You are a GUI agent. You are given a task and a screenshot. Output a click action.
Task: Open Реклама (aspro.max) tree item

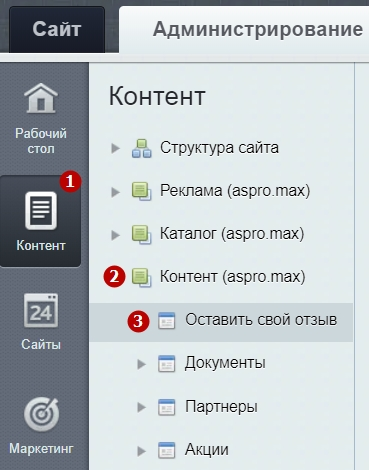[235, 191]
